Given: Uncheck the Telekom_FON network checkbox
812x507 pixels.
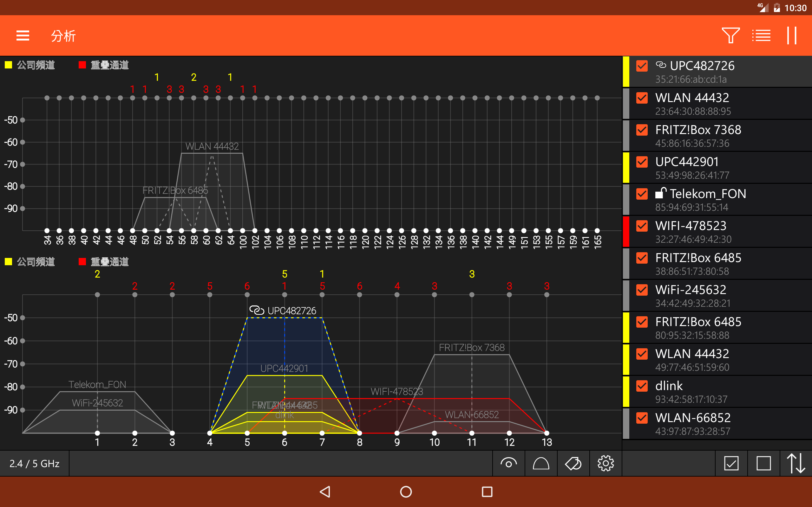Looking at the screenshot, I should tap(642, 194).
